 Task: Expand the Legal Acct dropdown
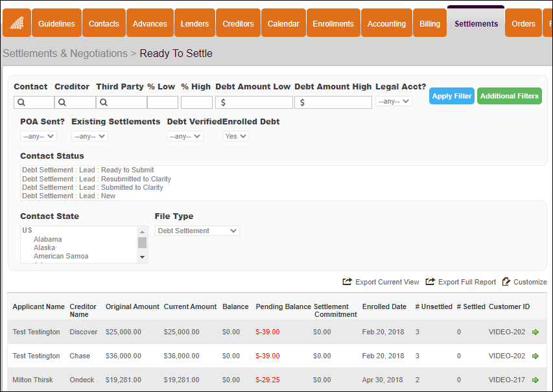(x=394, y=102)
